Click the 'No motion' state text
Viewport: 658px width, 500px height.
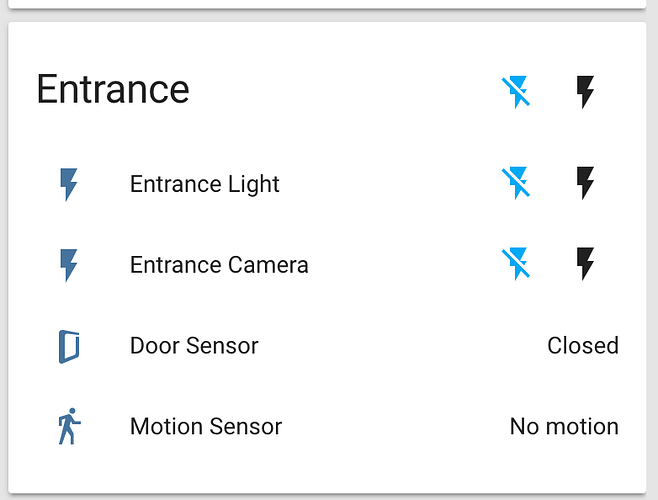pos(564,427)
